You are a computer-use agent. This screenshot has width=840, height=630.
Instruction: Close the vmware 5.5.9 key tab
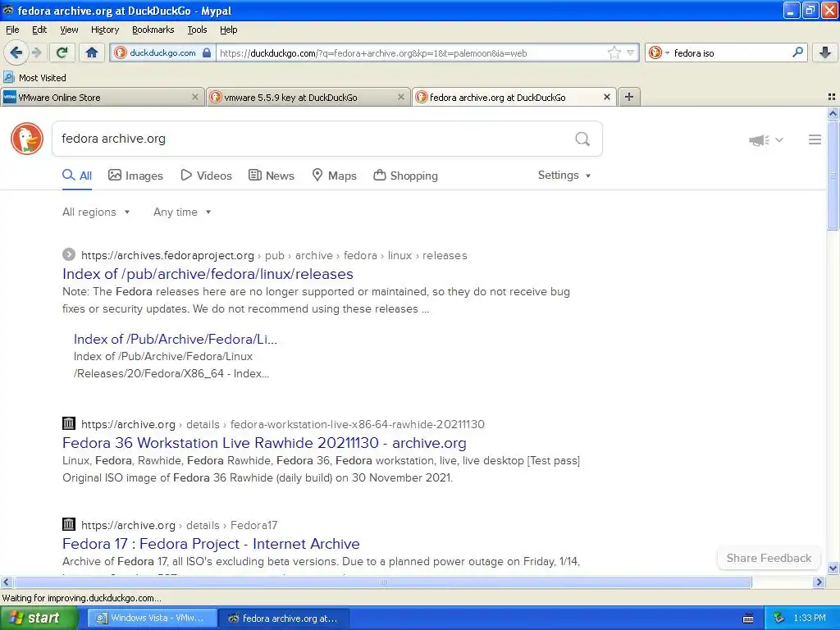[x=400, y=97]
